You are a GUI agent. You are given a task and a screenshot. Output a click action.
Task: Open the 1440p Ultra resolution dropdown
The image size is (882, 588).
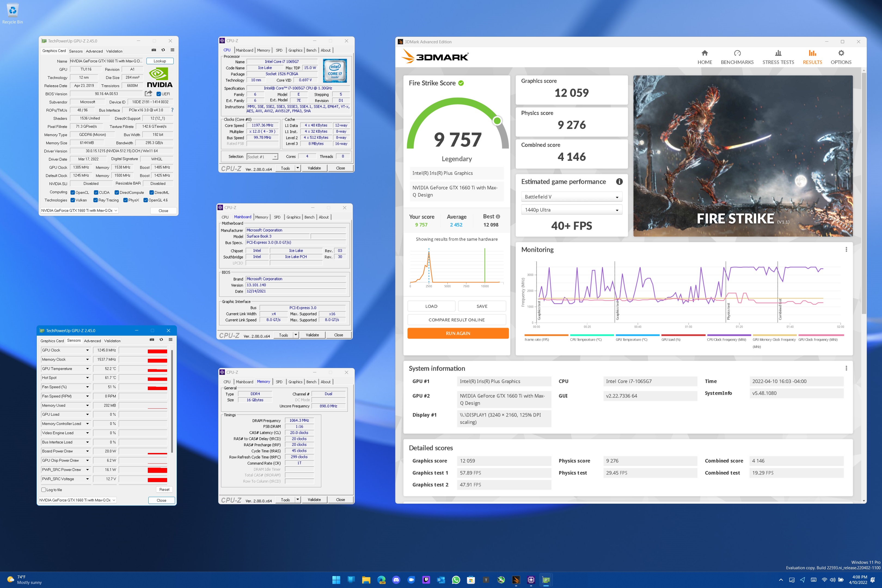click(x=571, y=210)
